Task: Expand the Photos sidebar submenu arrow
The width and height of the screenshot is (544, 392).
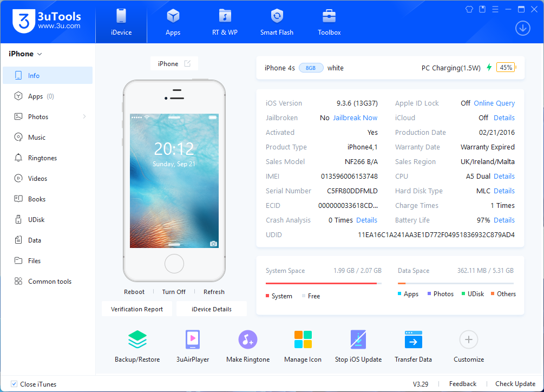Action: [84, 117]
